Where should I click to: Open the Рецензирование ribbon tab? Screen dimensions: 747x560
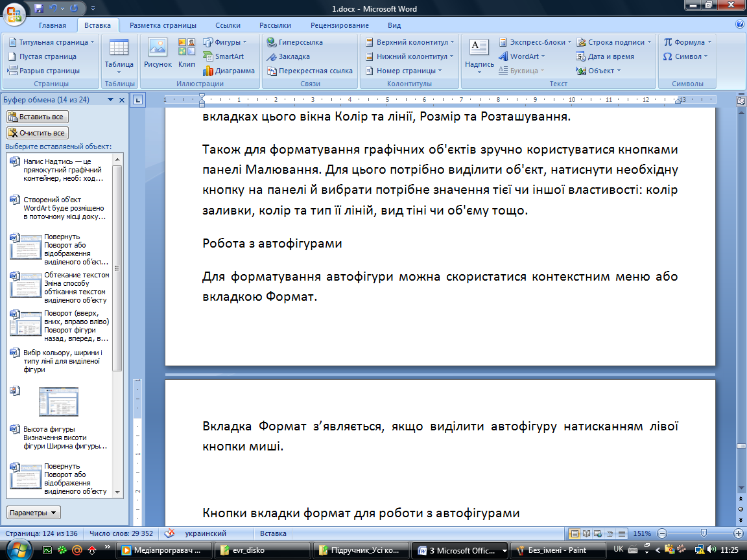pyautogui.click(x=340, y=25)
